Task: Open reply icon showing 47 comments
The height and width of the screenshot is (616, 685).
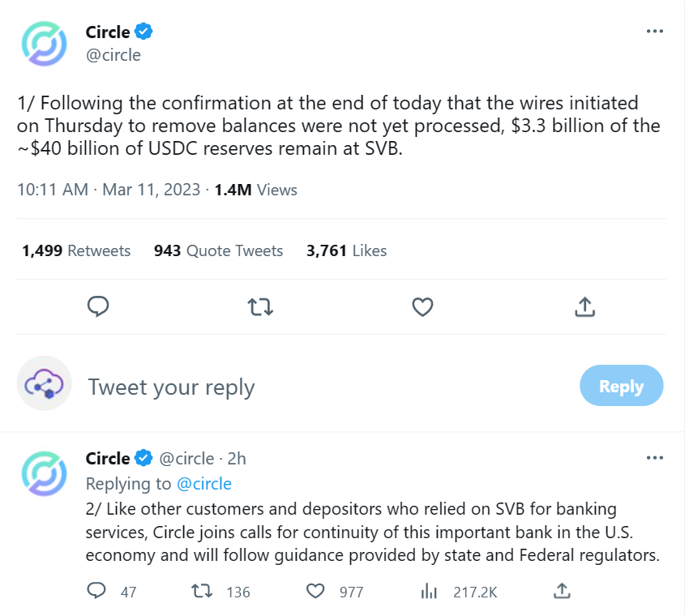Action: click(96, 591)
